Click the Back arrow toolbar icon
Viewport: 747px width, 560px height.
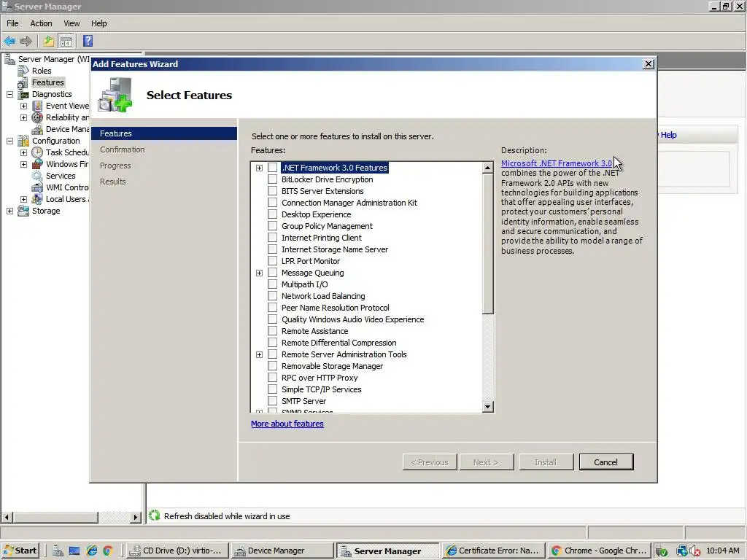[9, 42]
